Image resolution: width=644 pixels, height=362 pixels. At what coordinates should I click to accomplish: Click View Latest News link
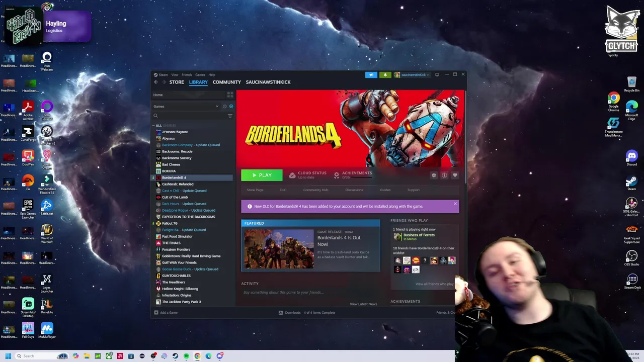tap(363, 304)
